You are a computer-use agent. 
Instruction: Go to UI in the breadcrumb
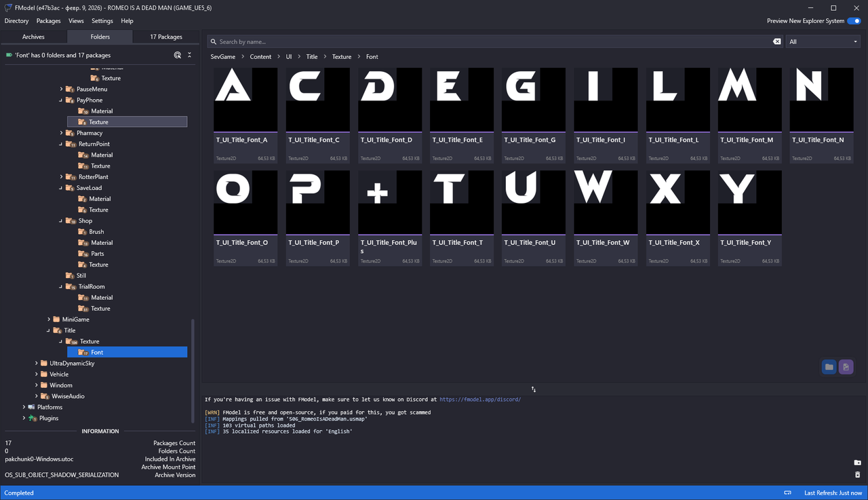[289, 57]
